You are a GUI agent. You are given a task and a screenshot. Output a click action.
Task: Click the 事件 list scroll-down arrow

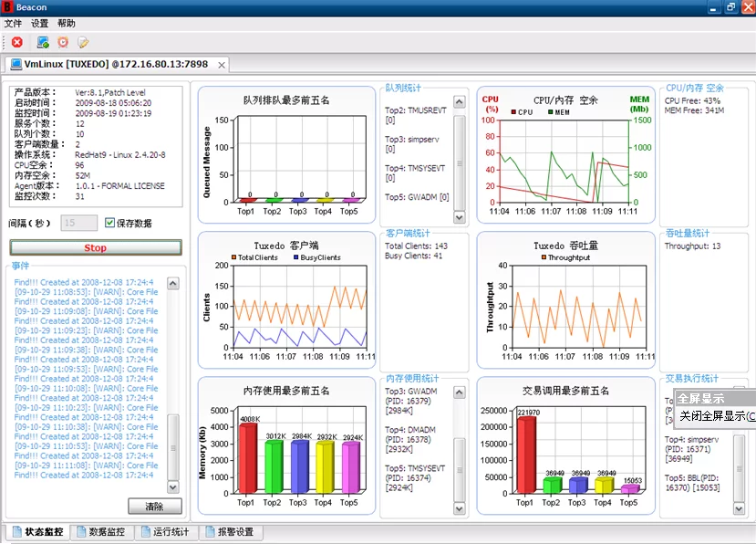(173, 487)
